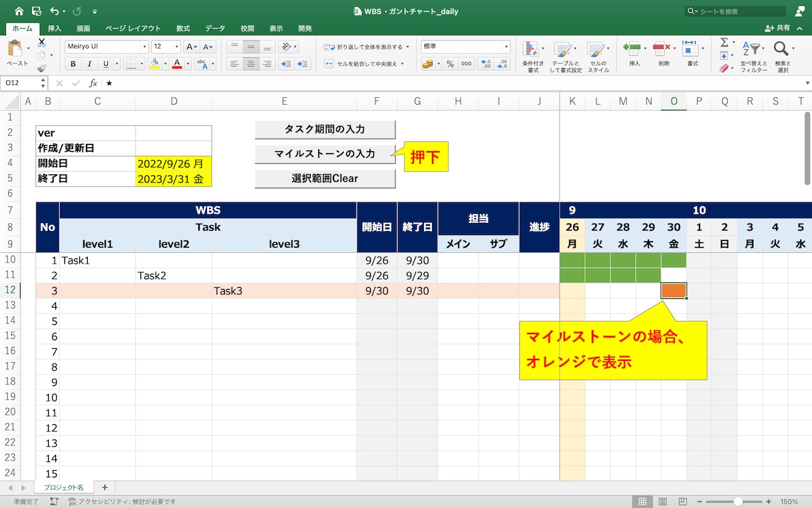The width and height of the screenshot is (812, 508).
Task: Open 条件付き書式 conditional formatting
Action: coord(532,55)
